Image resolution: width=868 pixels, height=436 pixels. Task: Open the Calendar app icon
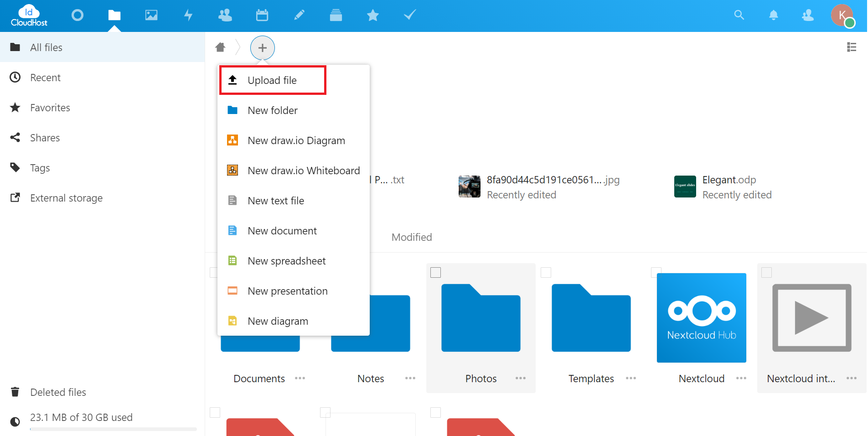tap(262, 15)
